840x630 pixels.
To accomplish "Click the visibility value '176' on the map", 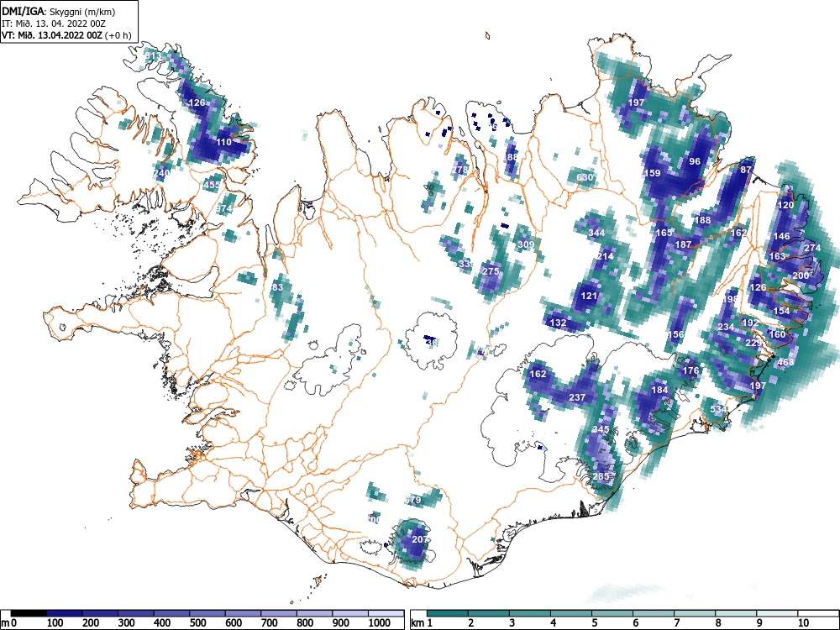I will [690, 370].
